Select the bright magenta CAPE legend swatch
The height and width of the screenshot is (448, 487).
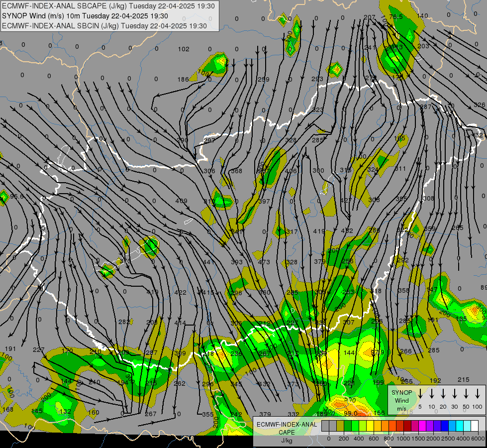tap(422, 426)
